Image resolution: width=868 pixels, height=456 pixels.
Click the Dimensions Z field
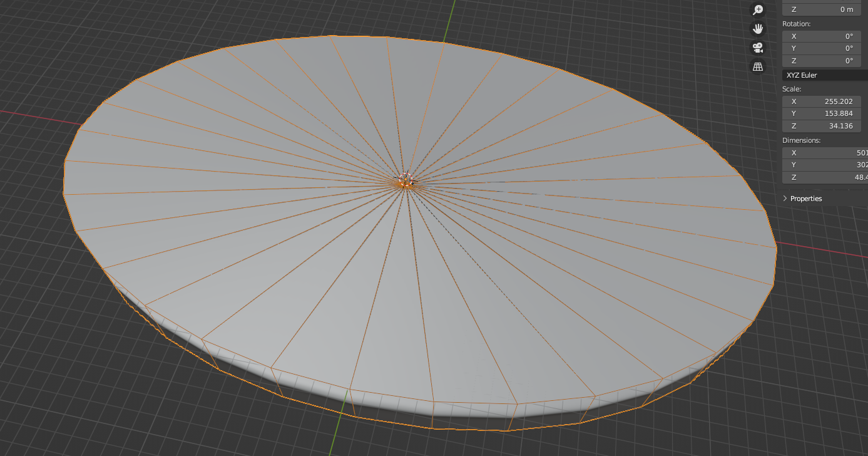coord(825,177)
